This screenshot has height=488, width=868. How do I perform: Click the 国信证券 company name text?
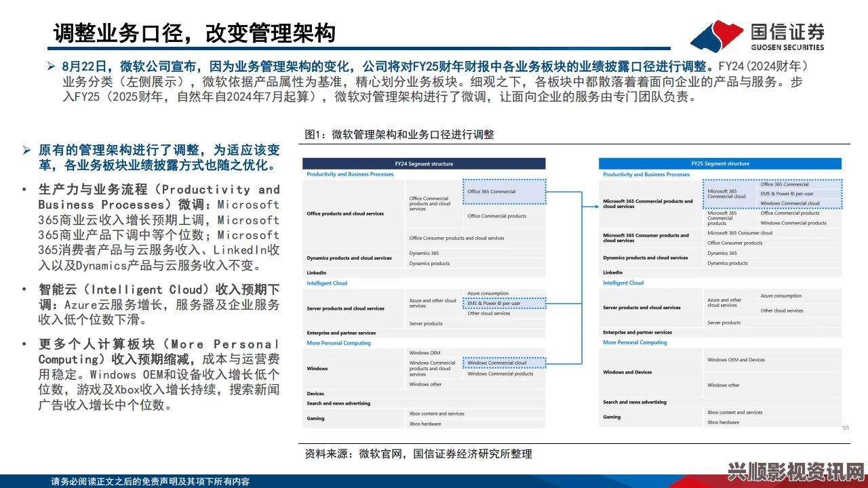tap(787, 31)
